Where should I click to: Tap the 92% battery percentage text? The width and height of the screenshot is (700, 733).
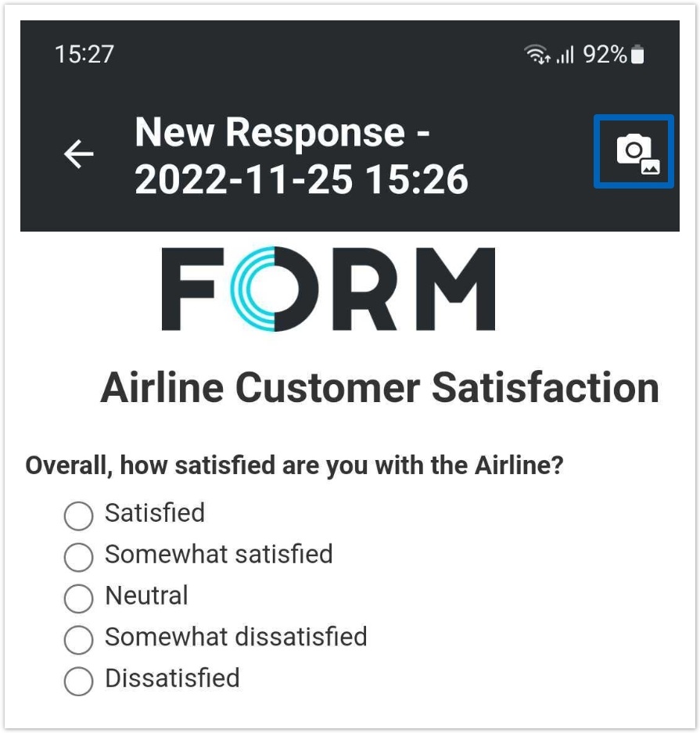click(605, 55)
